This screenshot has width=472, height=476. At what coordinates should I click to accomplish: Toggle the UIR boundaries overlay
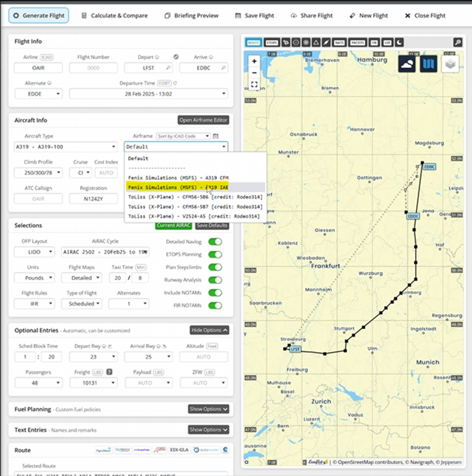pos(387,43)
